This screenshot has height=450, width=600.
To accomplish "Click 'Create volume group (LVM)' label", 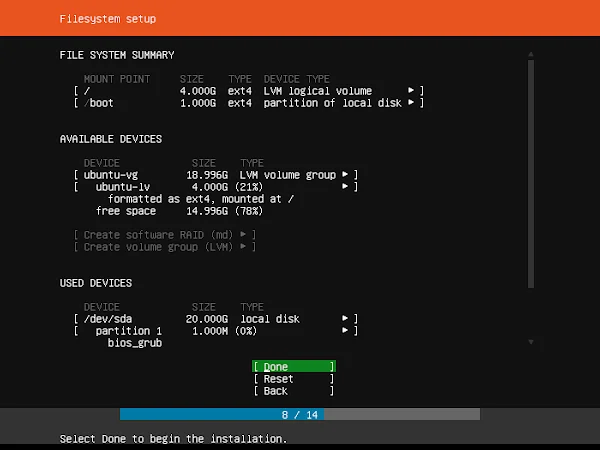I will point(158,247).
